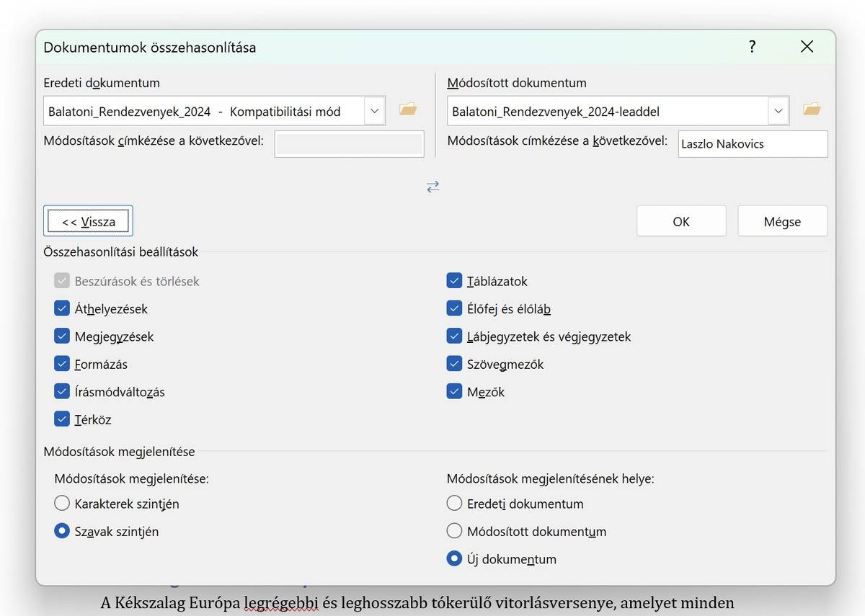
Task: Select Karakterek szintjén radio option
Action: pyautogui.click(x=62, y=504)
